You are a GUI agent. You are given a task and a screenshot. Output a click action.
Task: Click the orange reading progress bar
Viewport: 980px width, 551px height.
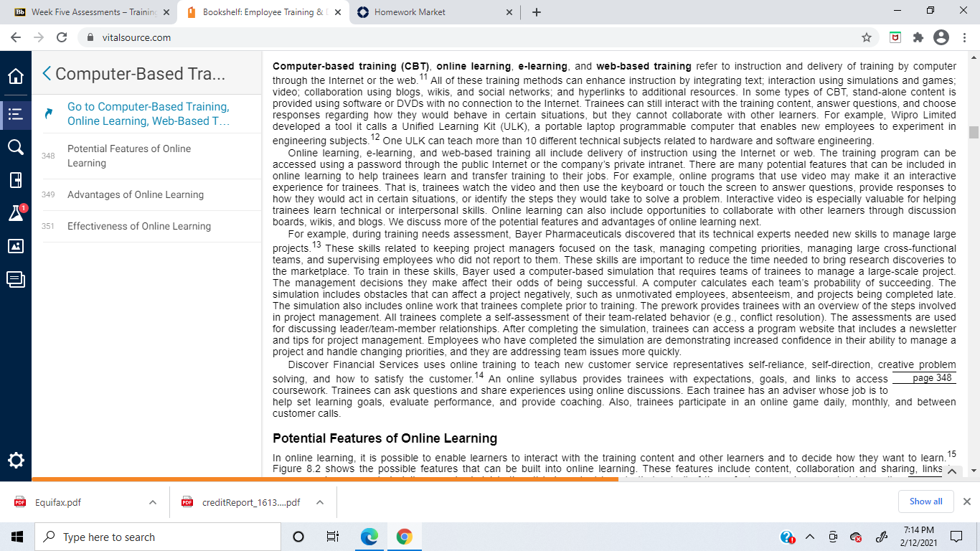click(325, 479)
